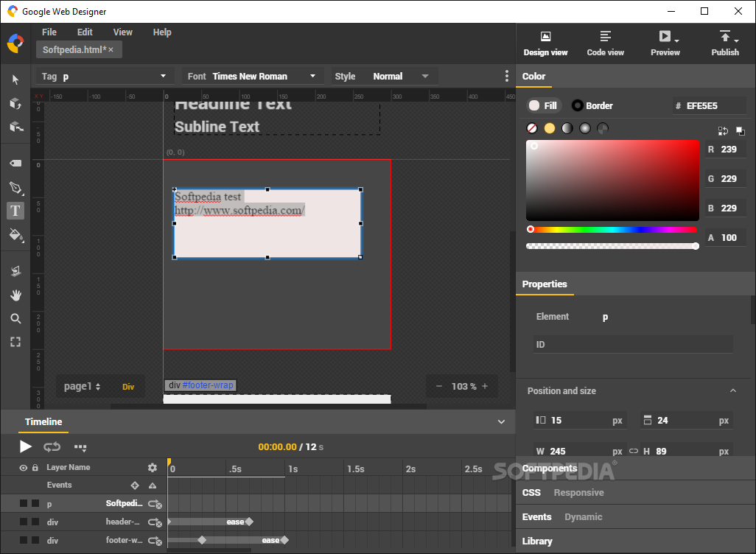Collapse the Timeline panel chevron

[x=502, y=422]
